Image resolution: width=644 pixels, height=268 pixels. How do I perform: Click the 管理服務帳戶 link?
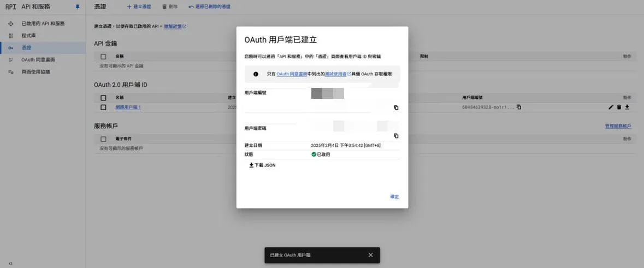pos(618,126)
